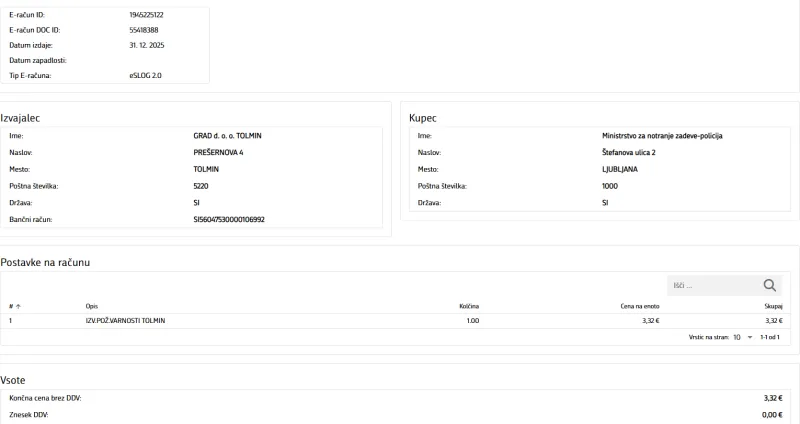Select the IZV.POŽ.VARNOSTI TOLMIN row
Viewport: 800px width, 424px height.
(x=125, y=321)
